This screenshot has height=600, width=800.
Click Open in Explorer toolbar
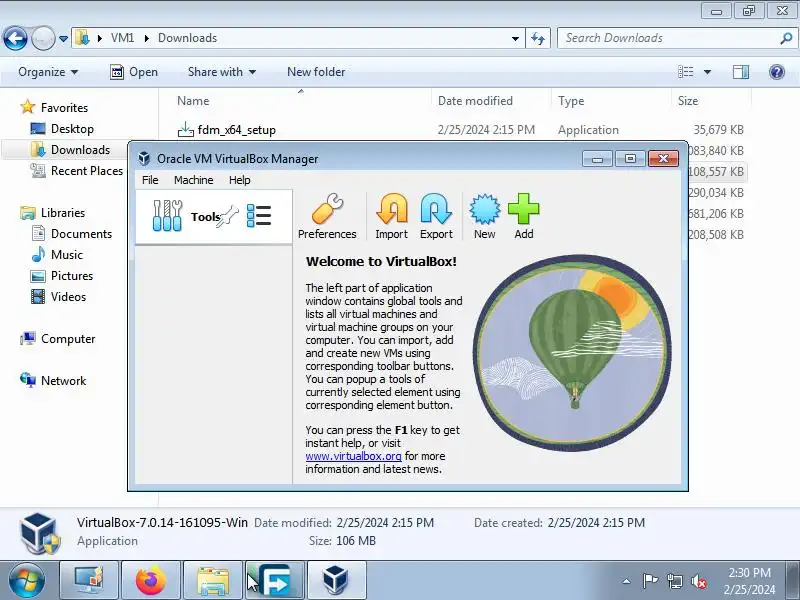click(x=134, y=72)
